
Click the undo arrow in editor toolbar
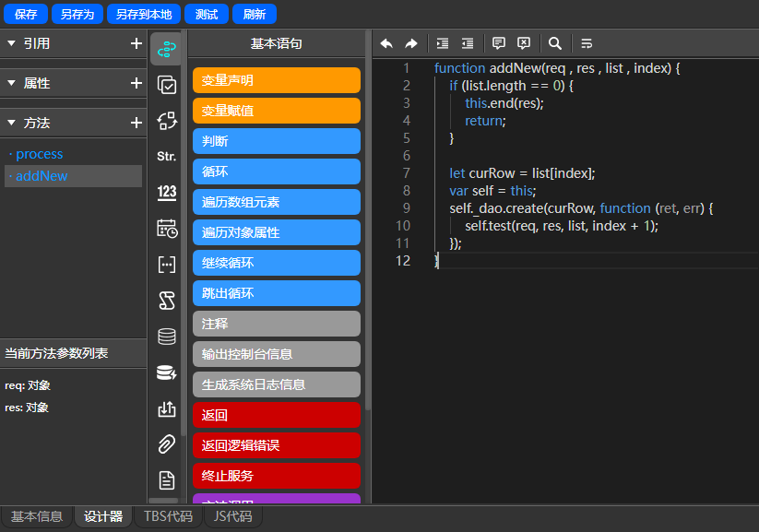click(x=386, y=43)
